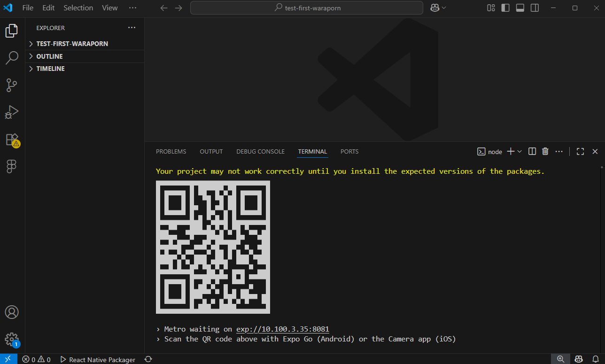
Task: Open the Manage gear icon
Action: coord(12,339)
